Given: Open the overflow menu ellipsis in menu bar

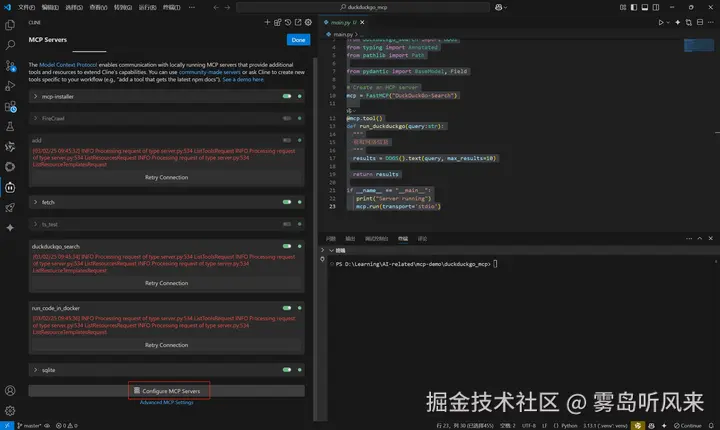Looking at the screenshot, I should 192,7.
